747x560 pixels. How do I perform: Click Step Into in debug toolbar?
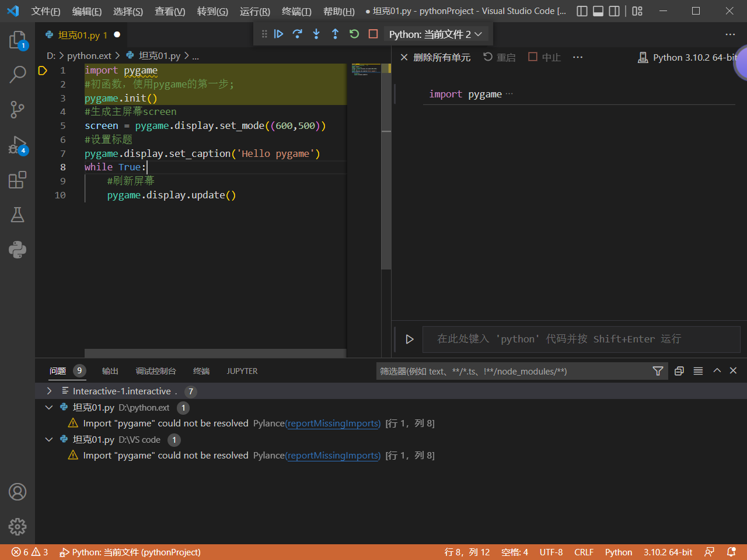tap(316, 34)
